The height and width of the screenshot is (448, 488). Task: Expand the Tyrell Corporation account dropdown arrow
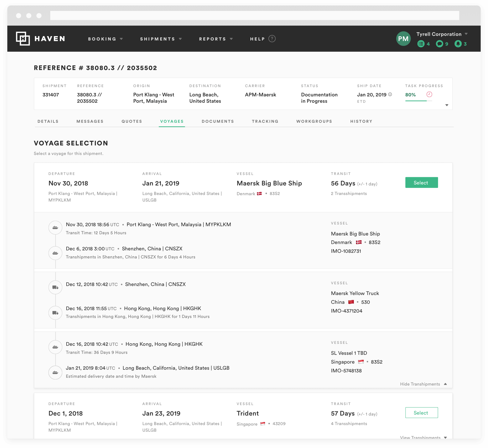(x=466, y=34)
